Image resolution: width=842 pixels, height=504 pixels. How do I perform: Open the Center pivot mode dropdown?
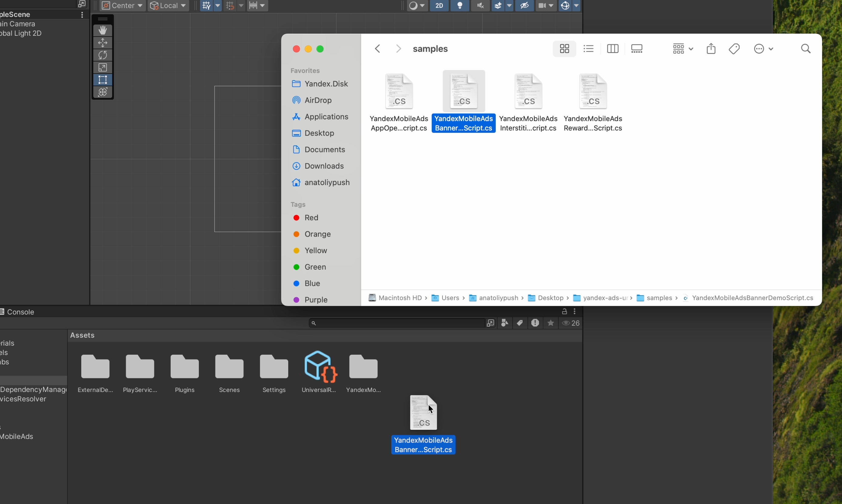[x=123, y=5]
